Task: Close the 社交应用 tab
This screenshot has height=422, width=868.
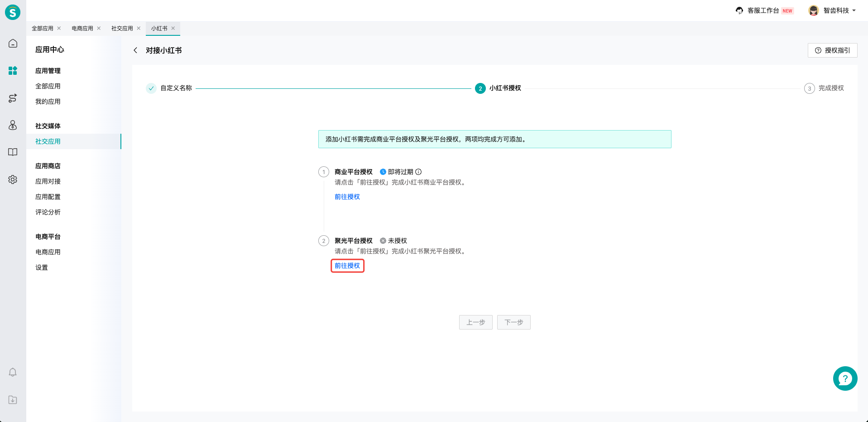Action: tap(139, 28)
